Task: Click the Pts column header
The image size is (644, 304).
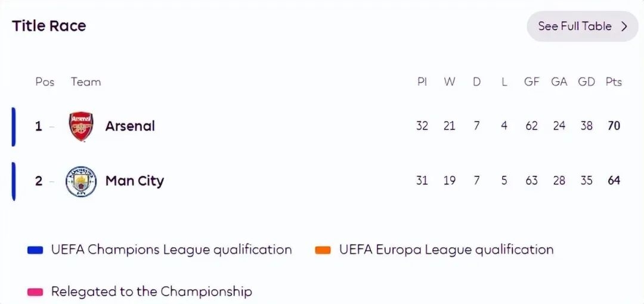Action: (x=614, y=82)
